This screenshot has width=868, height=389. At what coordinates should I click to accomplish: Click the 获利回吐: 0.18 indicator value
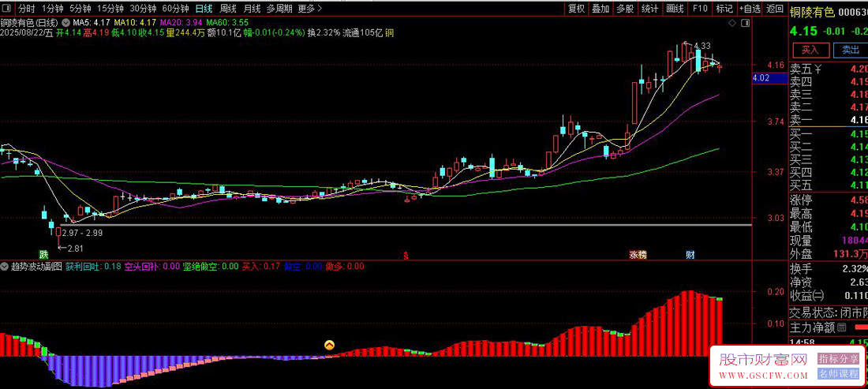[93, 266]
